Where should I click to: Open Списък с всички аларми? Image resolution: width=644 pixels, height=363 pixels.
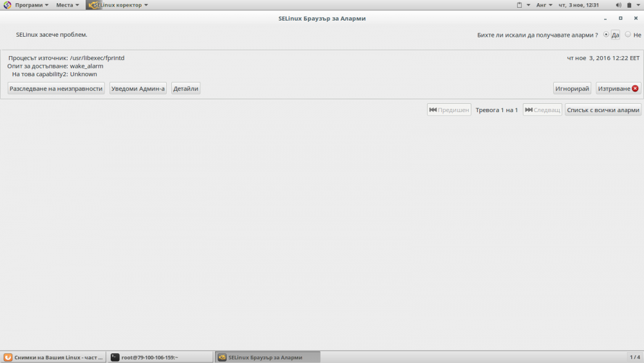(603, 110)
